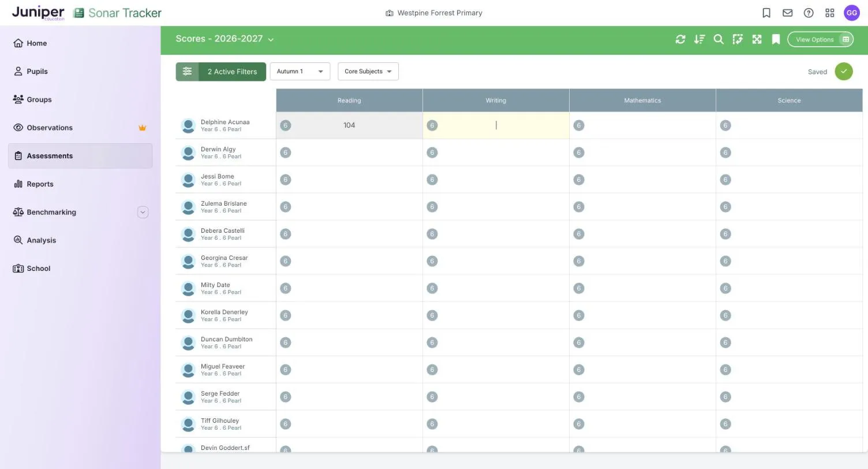Viewport: 868px width, 469px height.
Task: Click pupil name Duncan Dumblton
Action: 226,339
